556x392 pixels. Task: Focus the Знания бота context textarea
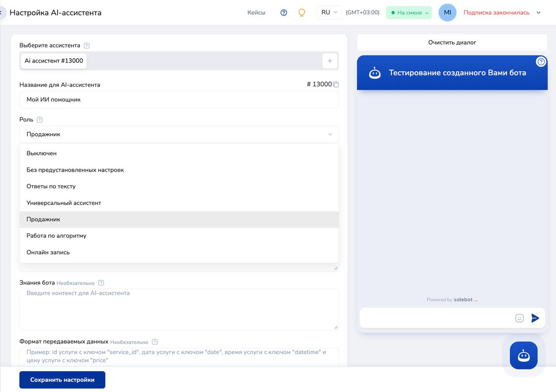coord(179,309)
